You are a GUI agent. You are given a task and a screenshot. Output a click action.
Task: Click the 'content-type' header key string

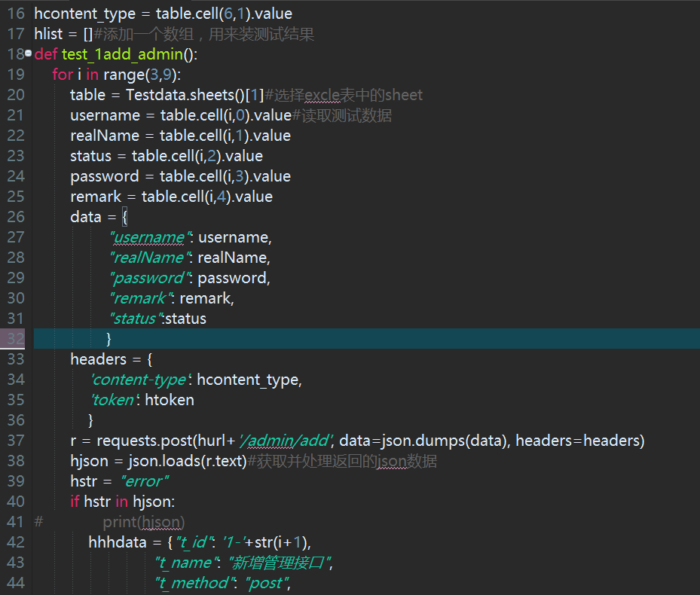coord(141,380)
